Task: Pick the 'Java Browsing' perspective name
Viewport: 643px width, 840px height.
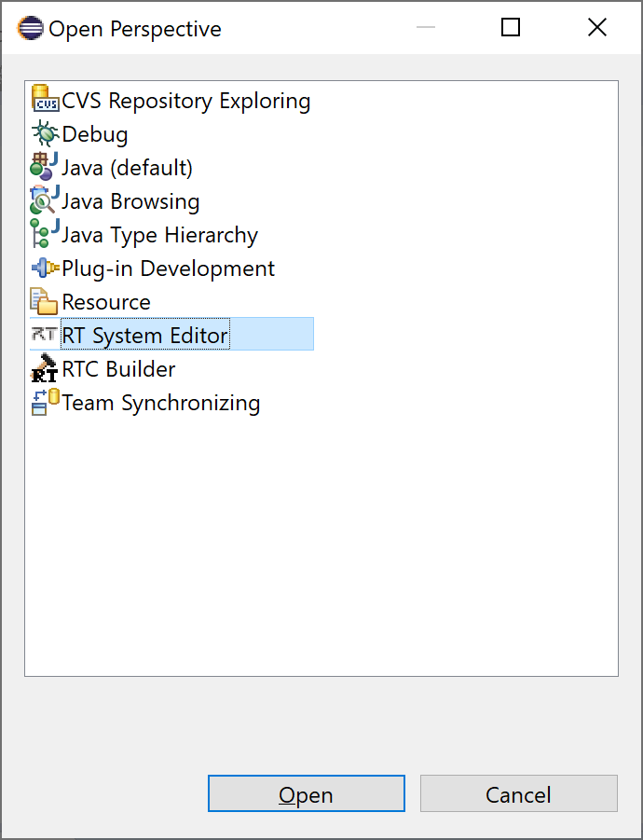Action: (130, 201)
